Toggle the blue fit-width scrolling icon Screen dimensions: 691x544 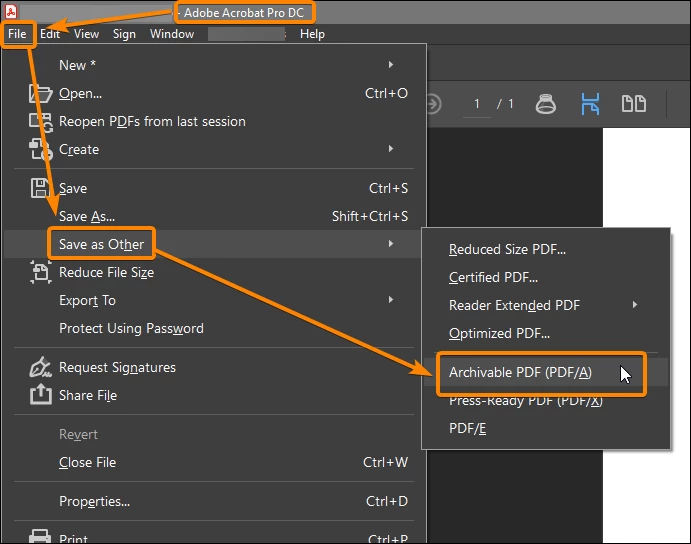click(x=590, y=104)
